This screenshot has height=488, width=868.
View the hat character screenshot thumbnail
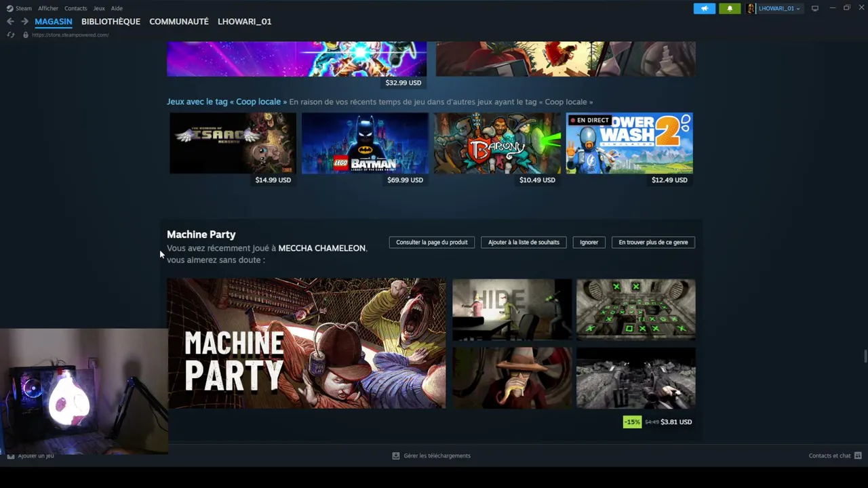point(512,378)
